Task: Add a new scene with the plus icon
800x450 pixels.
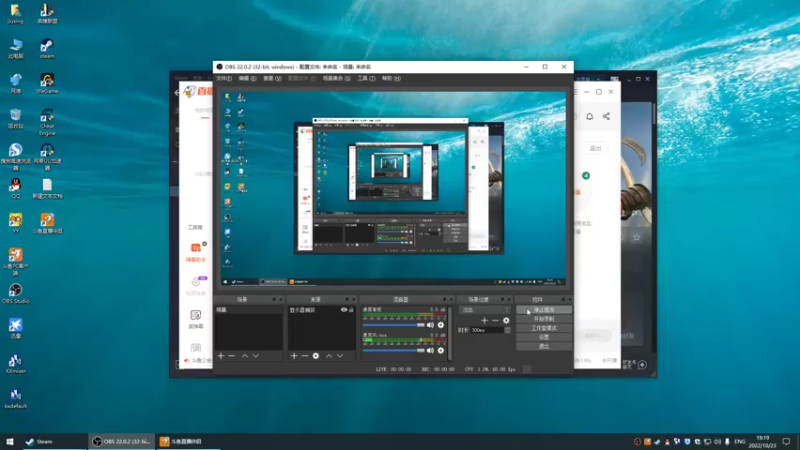Action: point(221,356)
